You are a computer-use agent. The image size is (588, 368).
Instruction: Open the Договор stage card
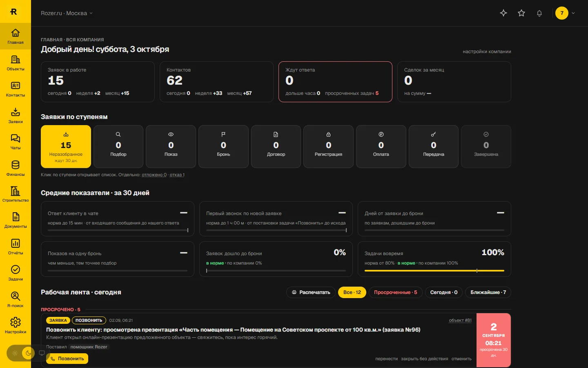pyautogui.click(x=276, y=146)
